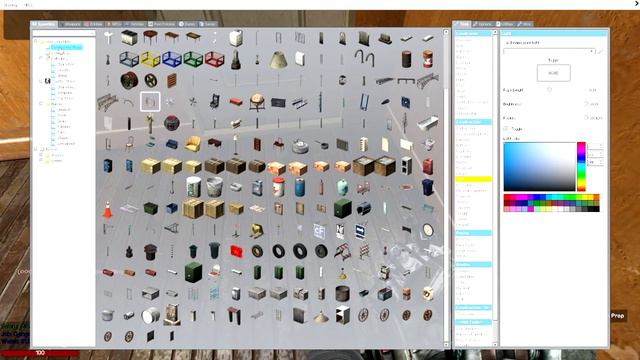Open the Saves tab
640x360 pixels.
pyautogui.click(x=208, y=24)
